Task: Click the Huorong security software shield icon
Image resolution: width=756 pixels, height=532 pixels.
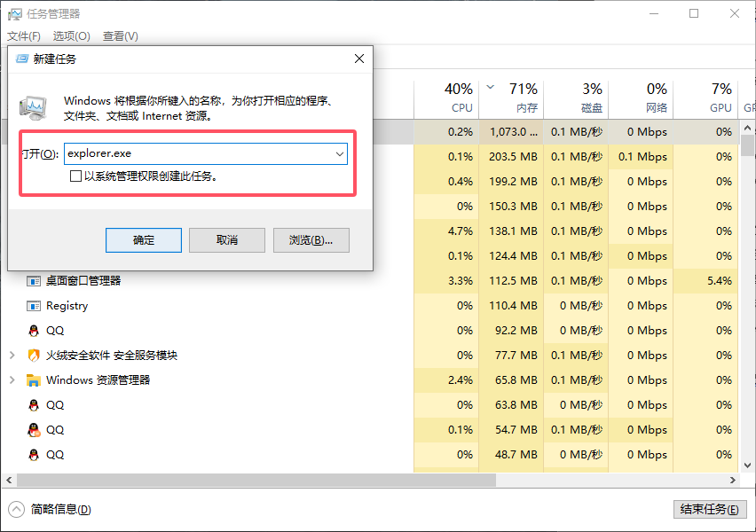Action: point(34,356)
